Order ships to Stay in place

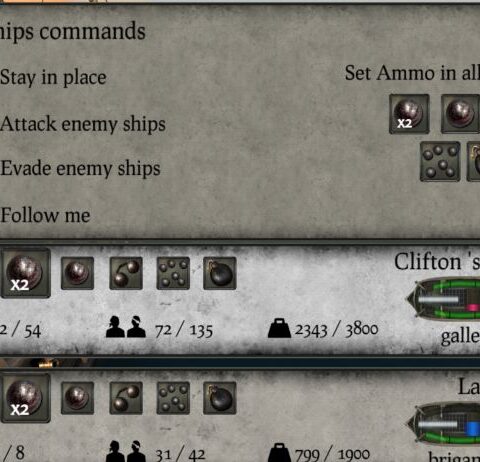tap(53, 77)
